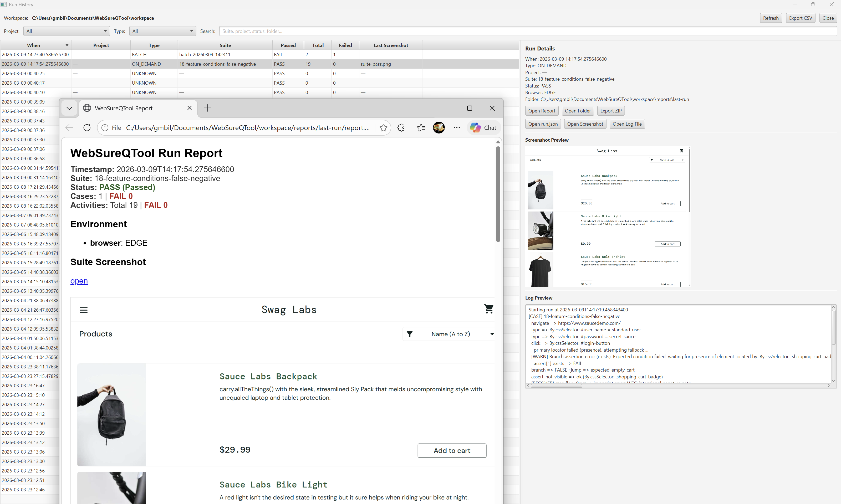Open the Swag Labs shopping cart
This screenshot has width=841, height=504.
tap(489, 309)
